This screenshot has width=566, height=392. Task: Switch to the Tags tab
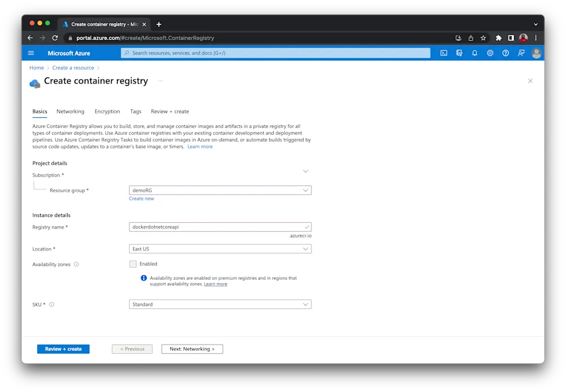tap(135, 111)
